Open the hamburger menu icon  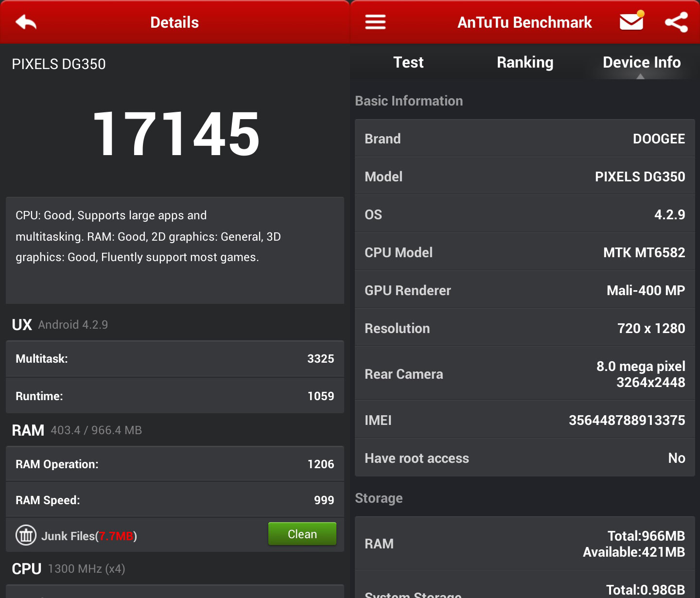coord(375,22)
